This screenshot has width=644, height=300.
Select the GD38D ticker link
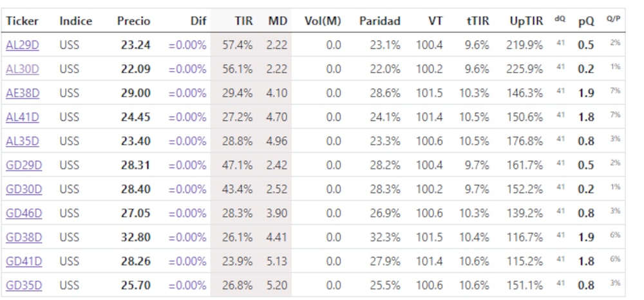[x=24, y=238]
